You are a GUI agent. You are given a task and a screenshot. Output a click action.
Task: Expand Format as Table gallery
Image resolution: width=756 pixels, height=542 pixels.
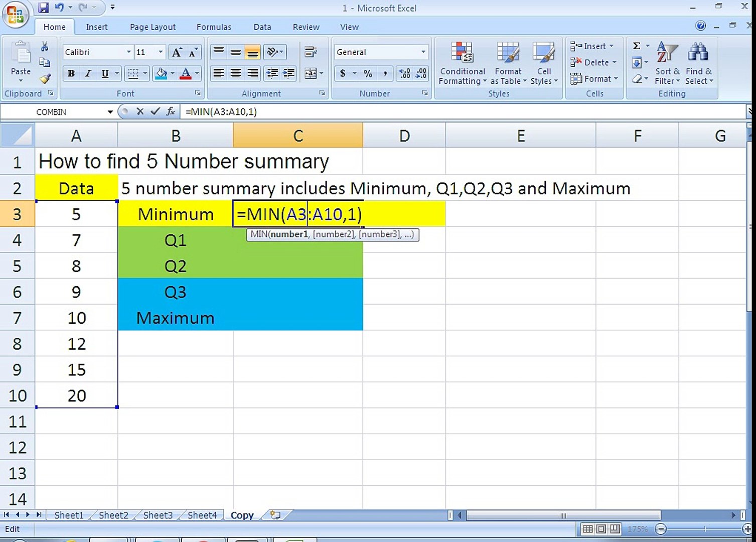(x=508, y=63)
